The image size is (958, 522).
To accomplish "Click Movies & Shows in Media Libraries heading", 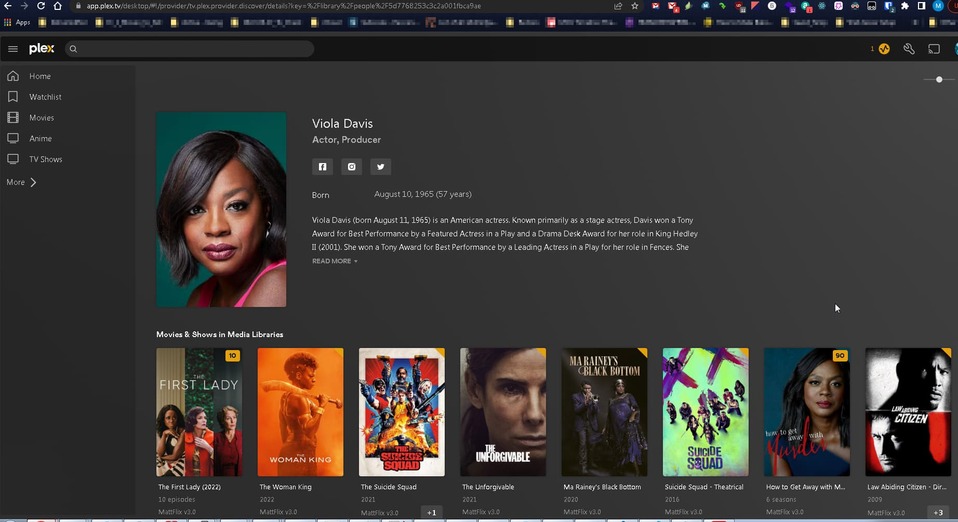I will coord(220,334).
